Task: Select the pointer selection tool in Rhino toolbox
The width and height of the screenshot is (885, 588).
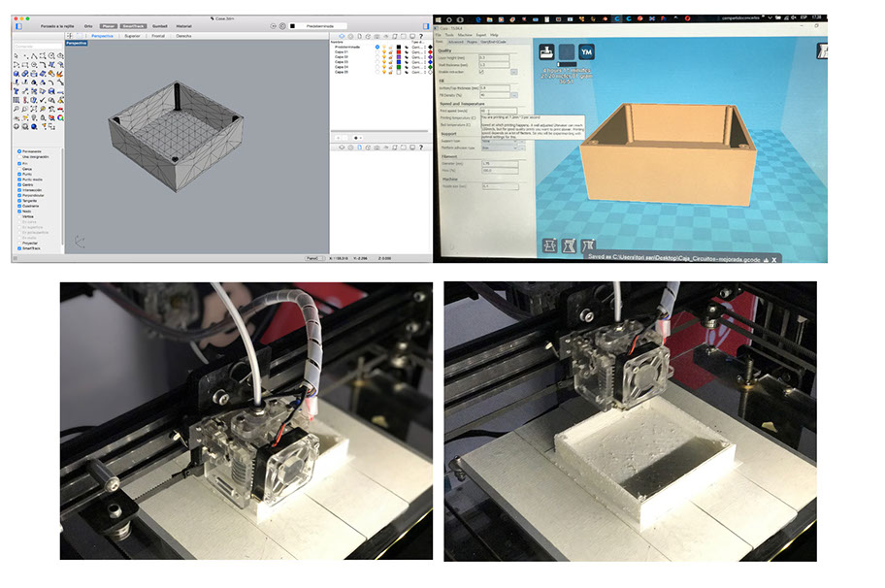Action: [x=16, y=56]
